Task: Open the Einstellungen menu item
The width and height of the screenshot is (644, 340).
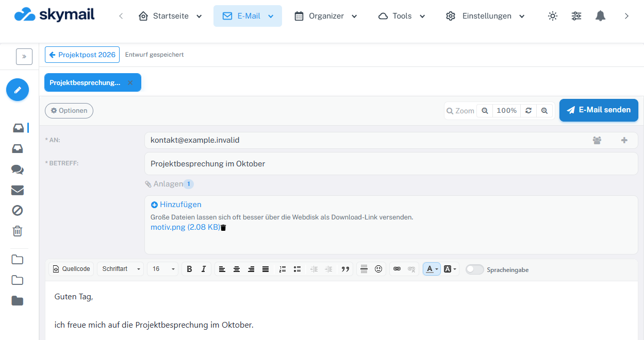Action: [x=485, y=16]
